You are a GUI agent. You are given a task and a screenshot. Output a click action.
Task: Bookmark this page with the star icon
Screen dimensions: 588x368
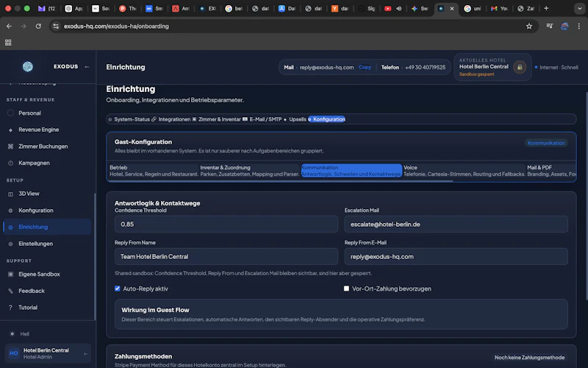(529, 26)
